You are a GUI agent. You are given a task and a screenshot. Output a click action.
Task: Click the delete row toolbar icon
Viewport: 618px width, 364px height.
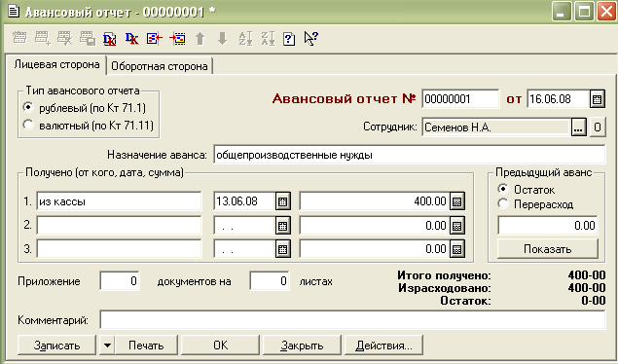click(64, 38)
